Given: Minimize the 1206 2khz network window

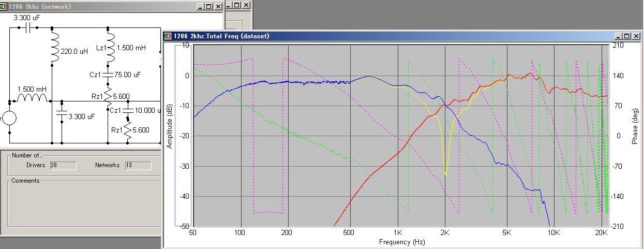Looking at the screenshot, I should [x=201, y=7].
